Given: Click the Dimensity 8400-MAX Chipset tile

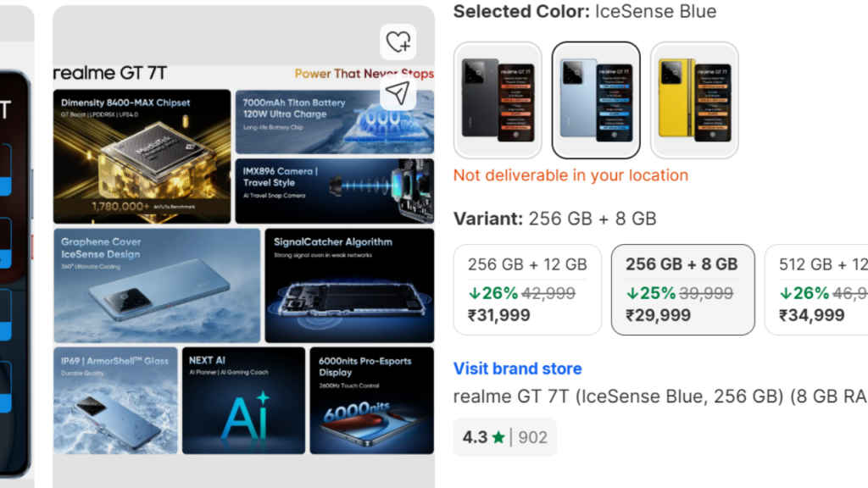Looking at the screenshot, I should click(x=142, y=156).
